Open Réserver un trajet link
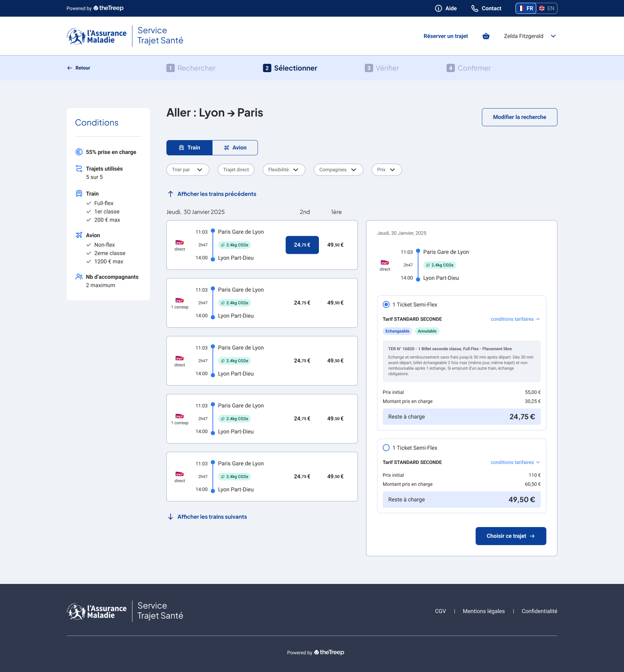This screenshot has width=624, height=672. click(445, 36)
